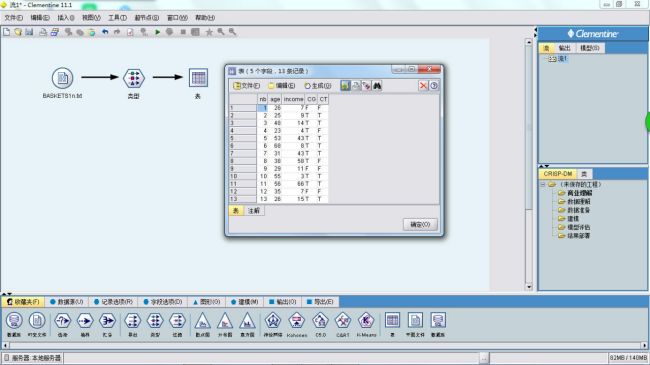Image resolution: width=650 pixels, height=365 pixels.
Task: Select the Modeling folder in the project tree
Action: [x=568, y=219]
